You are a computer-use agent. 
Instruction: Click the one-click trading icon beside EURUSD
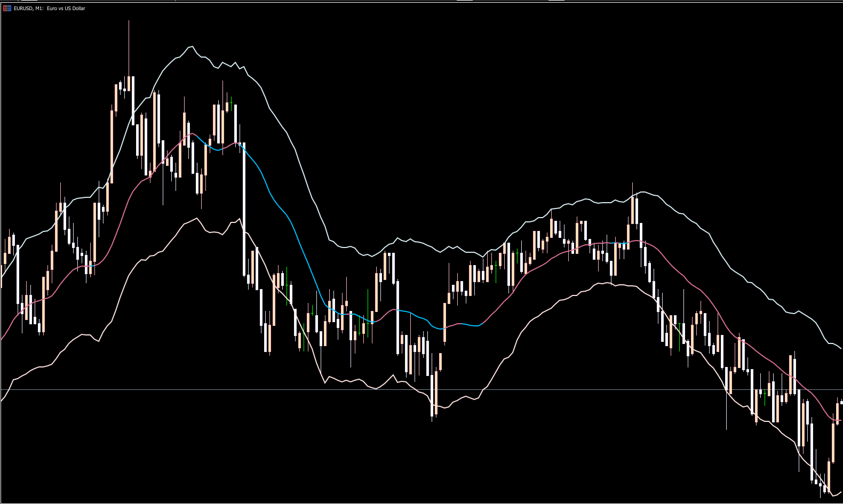pyautogui.click(x=7, y=9)
